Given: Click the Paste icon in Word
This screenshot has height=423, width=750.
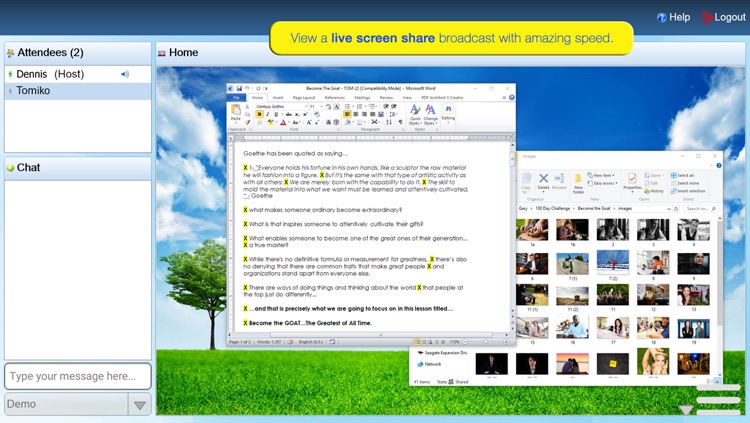Looking at the screenshot, I should click(237, 112).
